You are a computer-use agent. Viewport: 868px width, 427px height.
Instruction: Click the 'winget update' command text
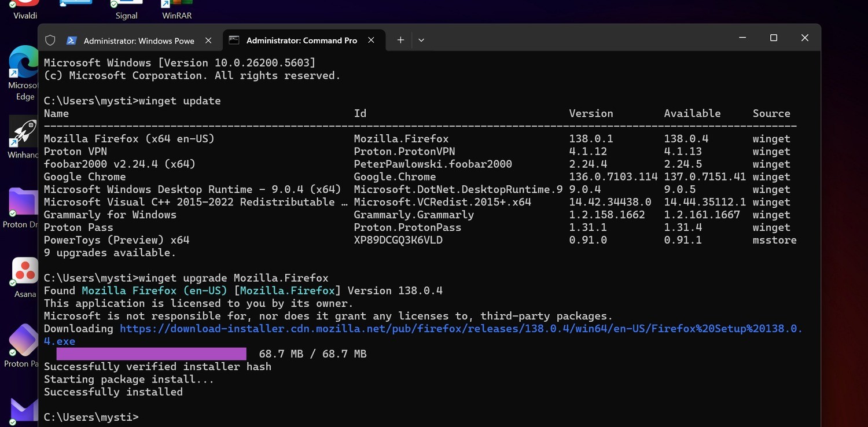tap(180, 101)
